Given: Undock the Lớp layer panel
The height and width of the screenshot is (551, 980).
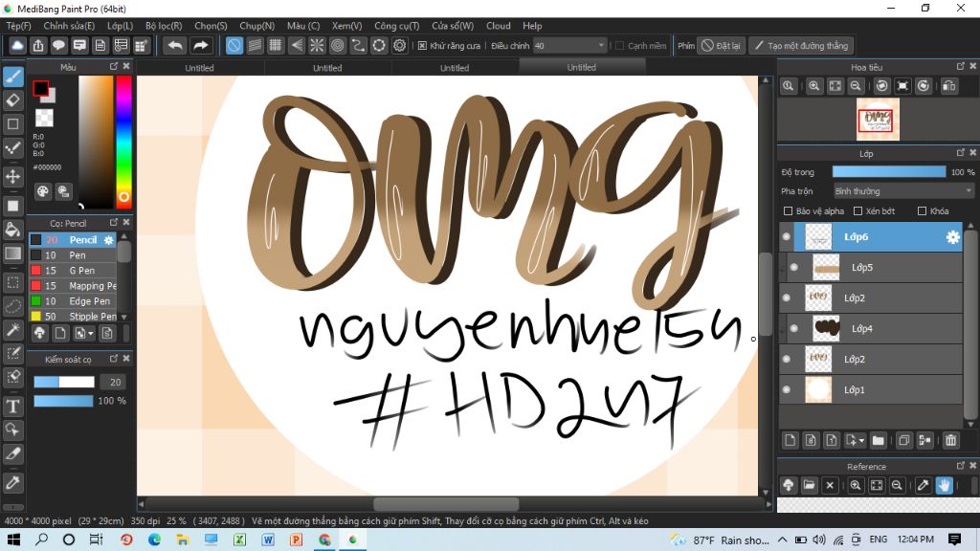Looking at the screenshot, I should coord(961,152).
